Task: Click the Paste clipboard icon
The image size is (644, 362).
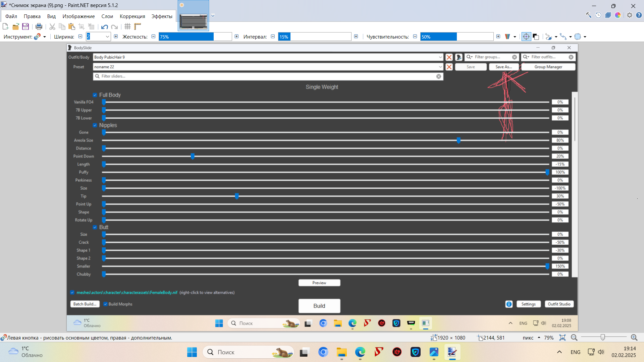Action: click(x=71, y=26)
